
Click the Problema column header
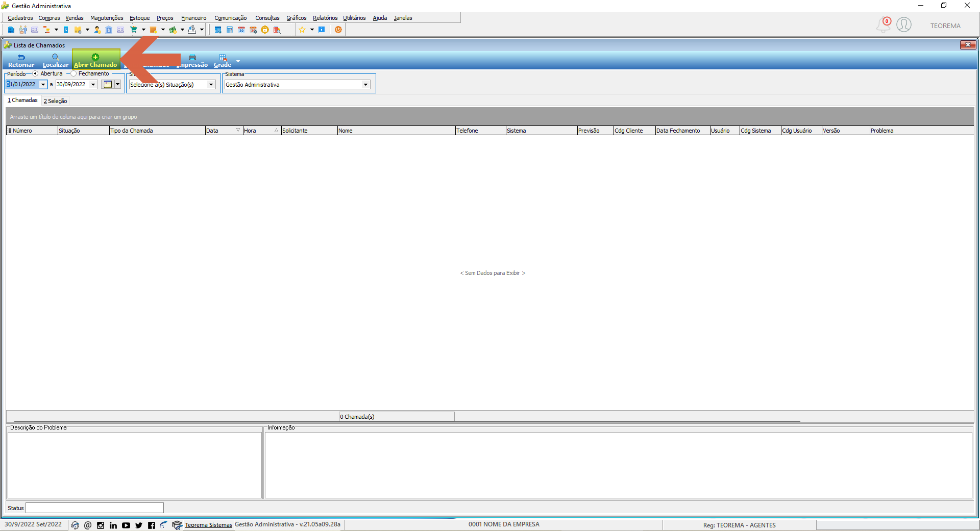(921, 131)
